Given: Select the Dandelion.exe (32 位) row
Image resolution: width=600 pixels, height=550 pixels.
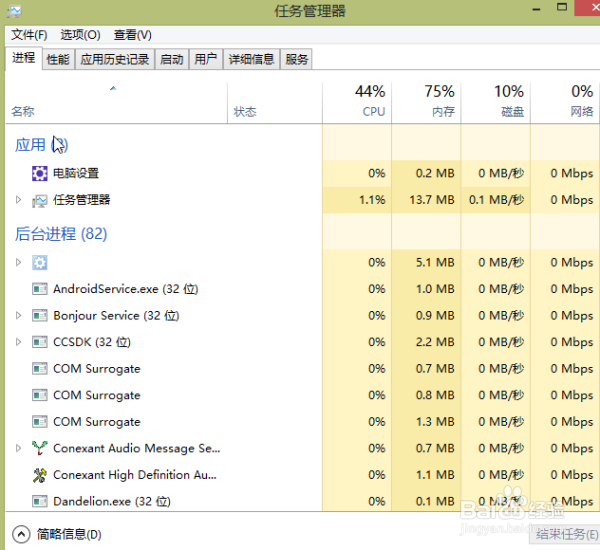Looking at the screenshot, I should [303, 501].
